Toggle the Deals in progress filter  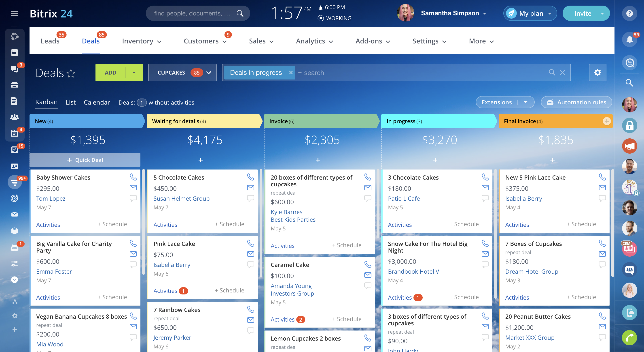290,72
